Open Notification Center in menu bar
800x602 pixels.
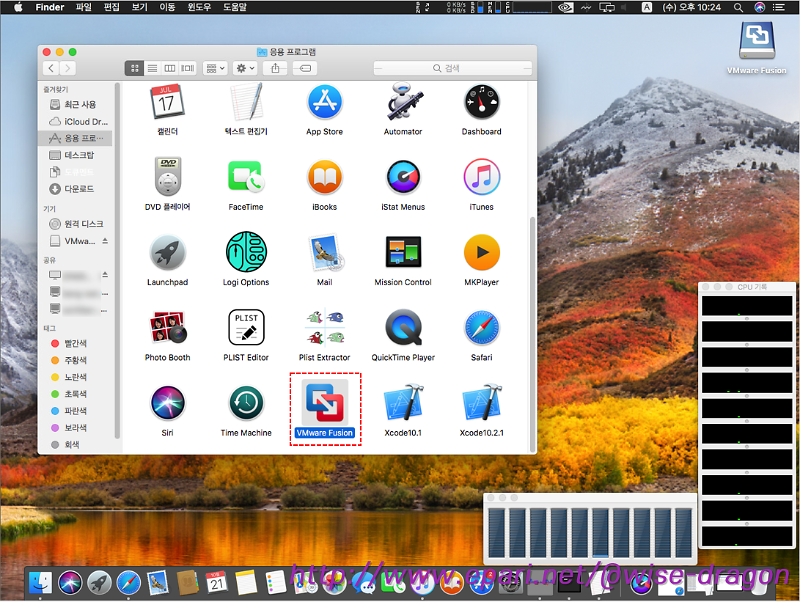coord(779,7)
